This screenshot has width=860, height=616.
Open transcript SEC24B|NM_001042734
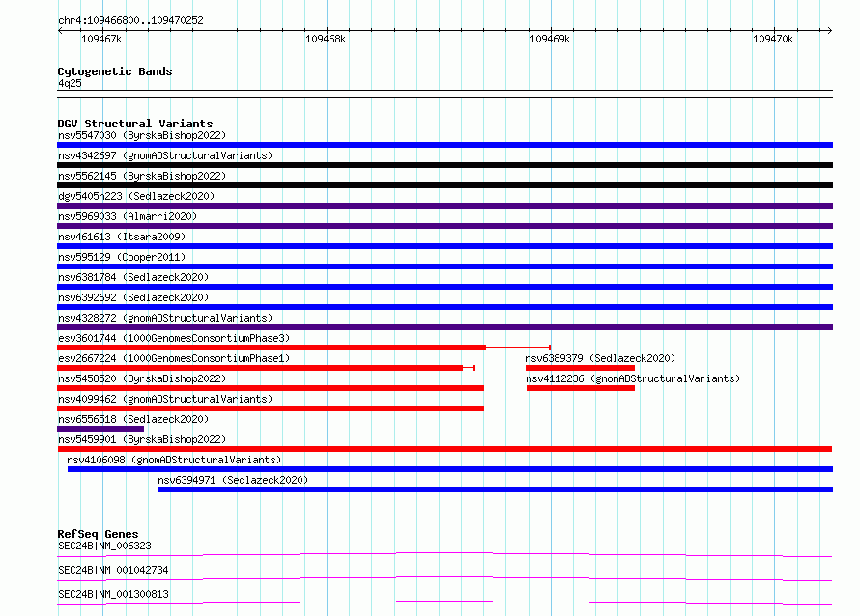[113, 570]
